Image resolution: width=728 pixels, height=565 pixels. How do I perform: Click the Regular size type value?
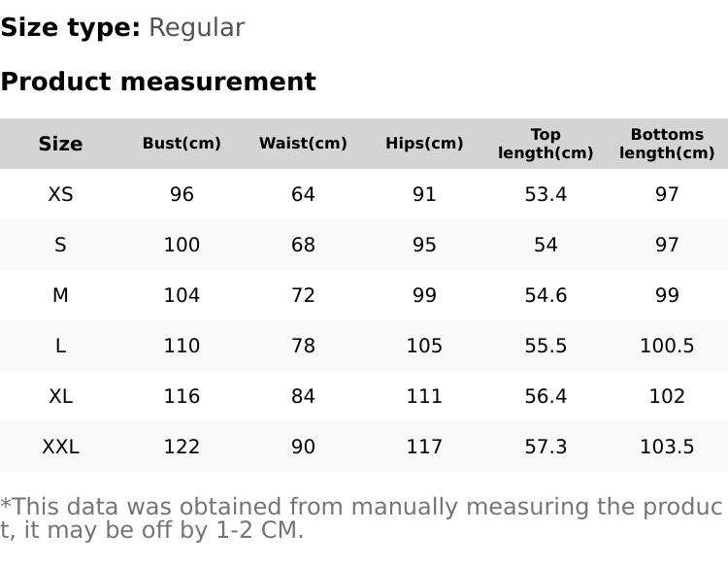(196, 28)
